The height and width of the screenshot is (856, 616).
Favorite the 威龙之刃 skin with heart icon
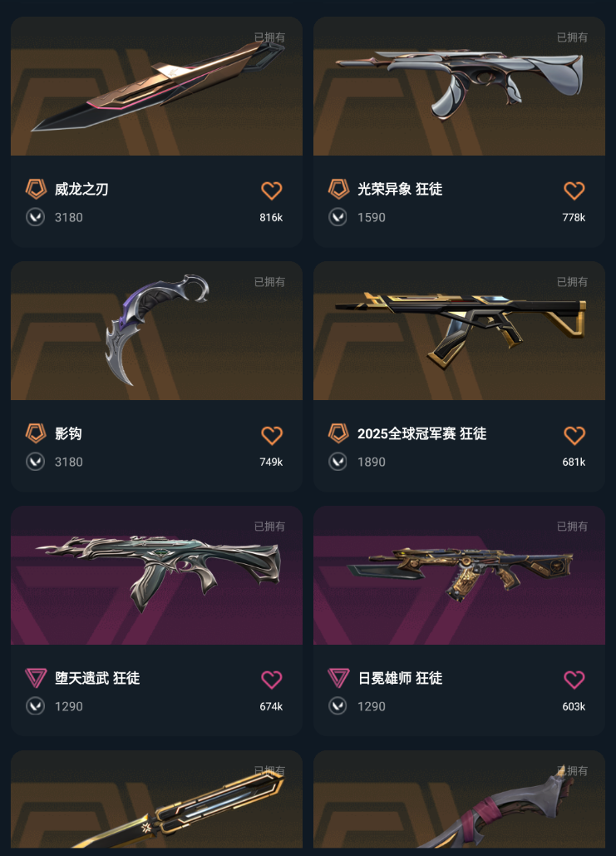tap(271, 190)
